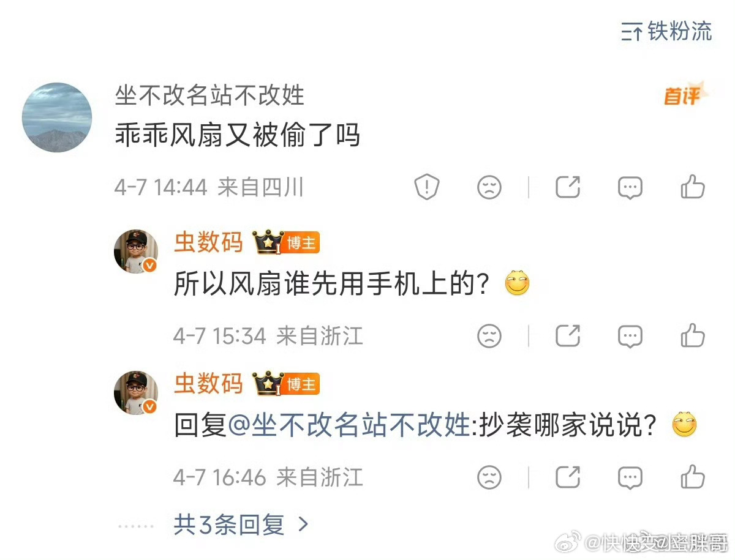Dislike the 乖乖风扇 comment with sad face

(489, 187)
